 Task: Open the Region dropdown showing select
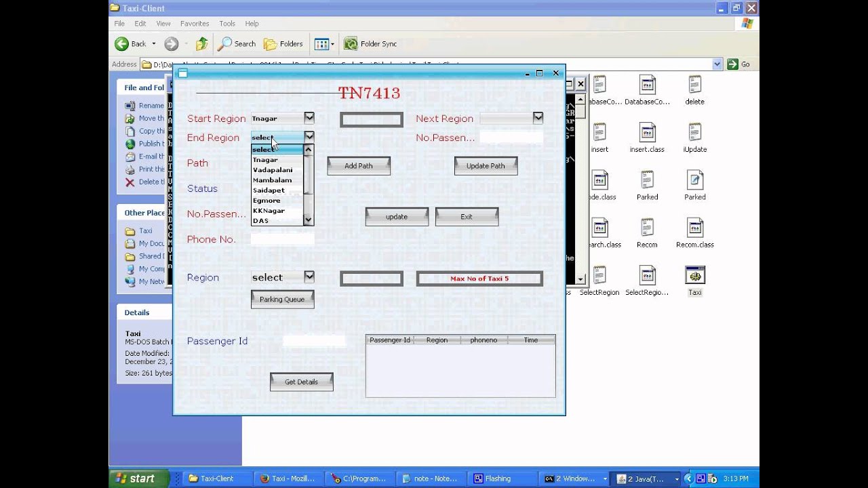pos(309,277)
